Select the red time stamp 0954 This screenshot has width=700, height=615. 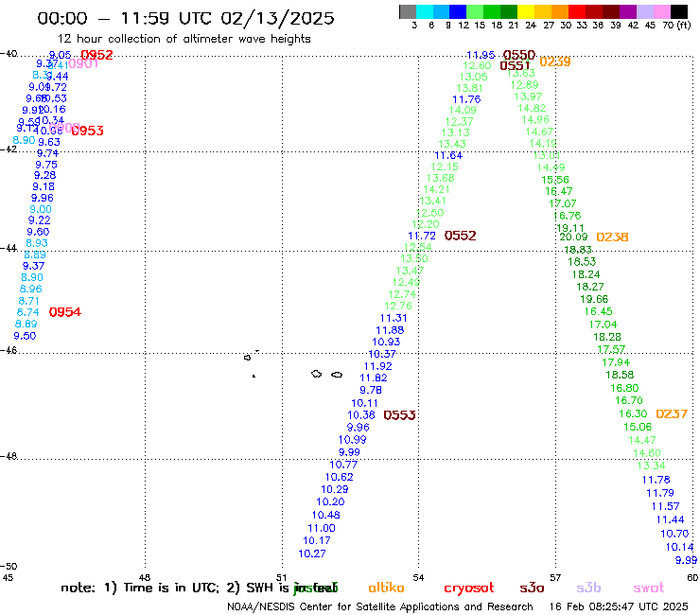coord(65,311)
